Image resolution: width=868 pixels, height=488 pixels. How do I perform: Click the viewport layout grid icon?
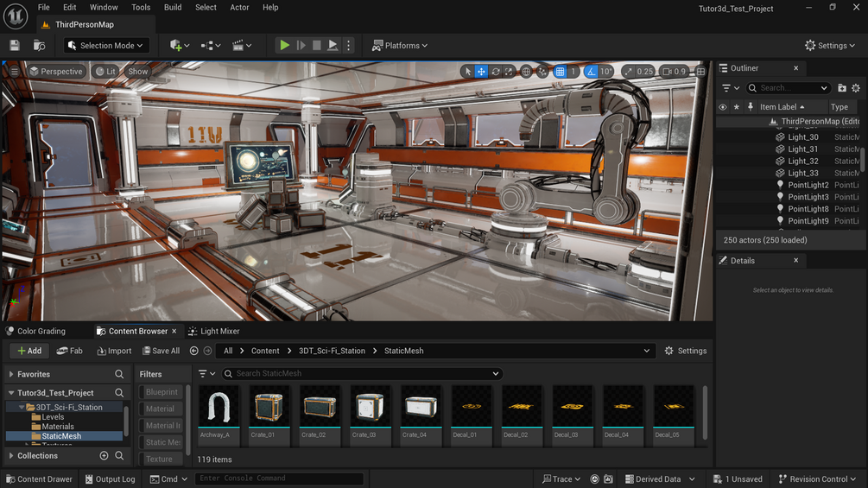(700, 72)
